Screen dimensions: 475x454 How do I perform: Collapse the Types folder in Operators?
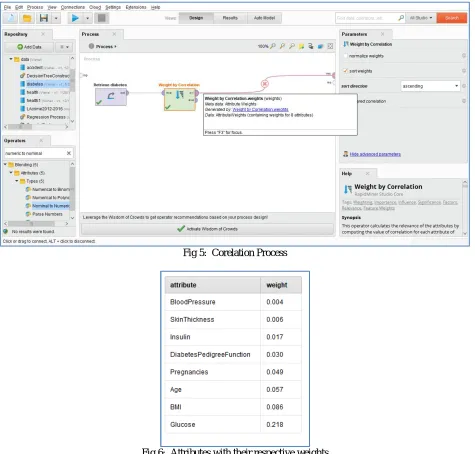17,181
